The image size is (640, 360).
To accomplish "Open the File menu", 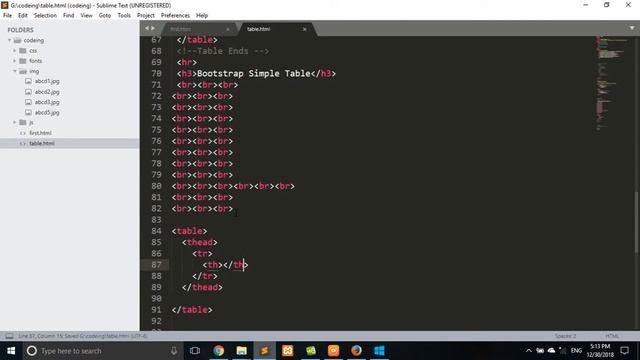I will point(7,16).
